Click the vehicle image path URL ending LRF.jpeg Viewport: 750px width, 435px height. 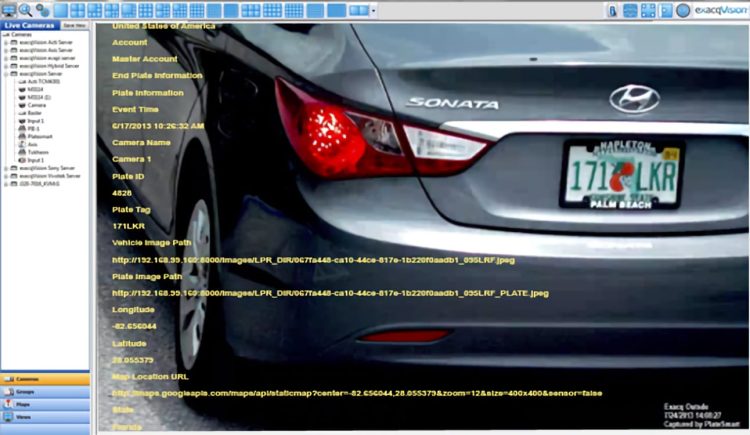(313, 260)
